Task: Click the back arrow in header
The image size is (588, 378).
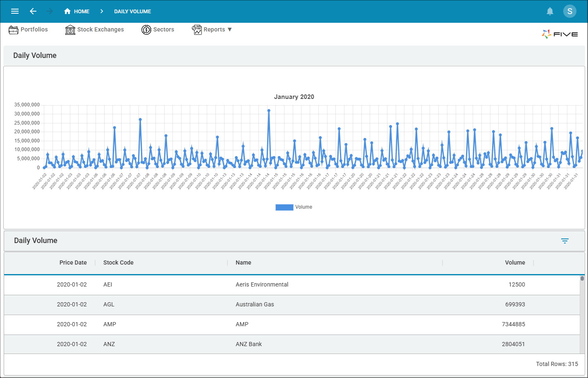Action: tap(33, 11)
